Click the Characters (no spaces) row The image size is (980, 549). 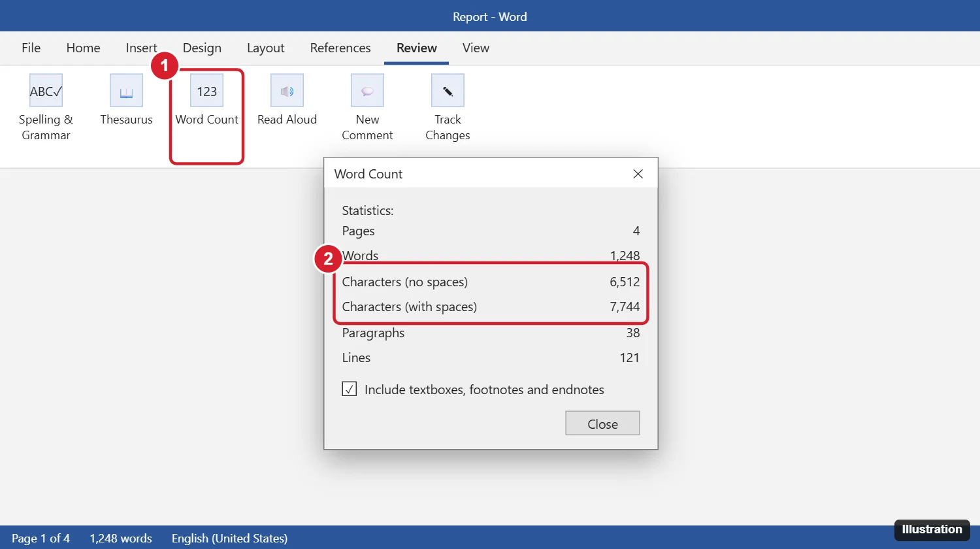pos(491,282)
